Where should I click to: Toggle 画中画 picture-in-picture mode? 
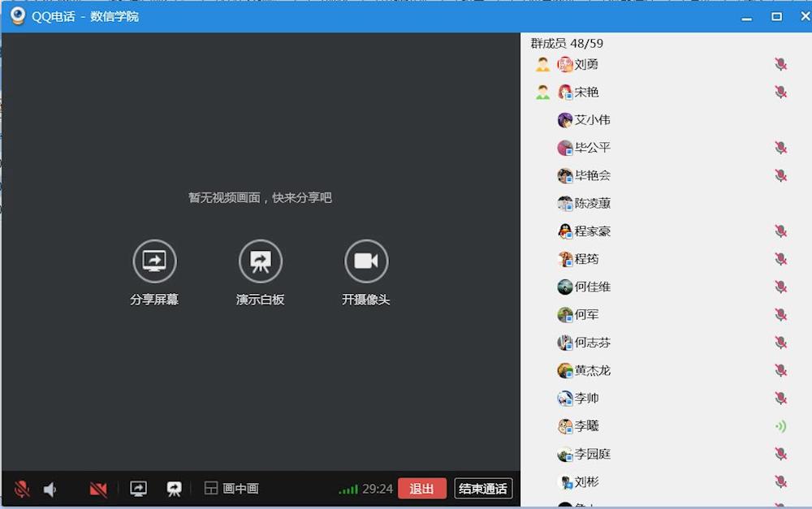pos(231,489)
